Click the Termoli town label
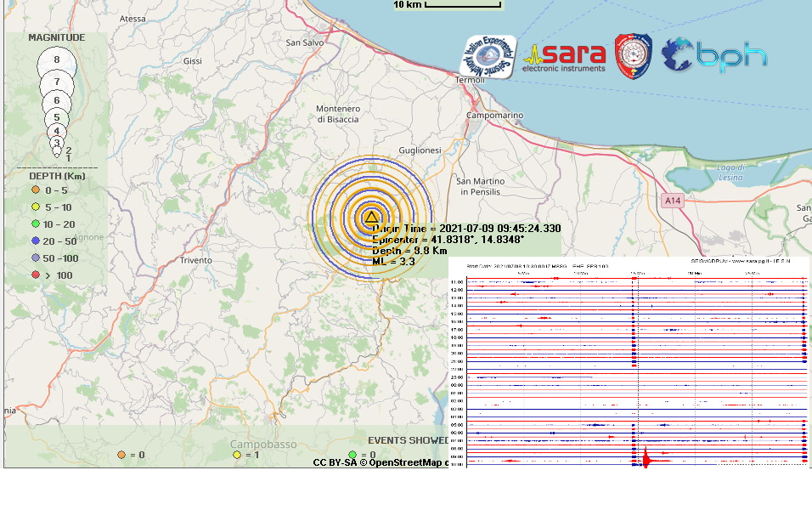812x510 pixels. (x=470, y=80)
